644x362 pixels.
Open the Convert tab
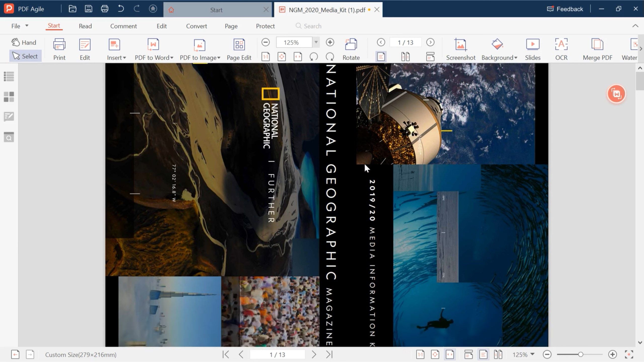click(x=196, y=26)
